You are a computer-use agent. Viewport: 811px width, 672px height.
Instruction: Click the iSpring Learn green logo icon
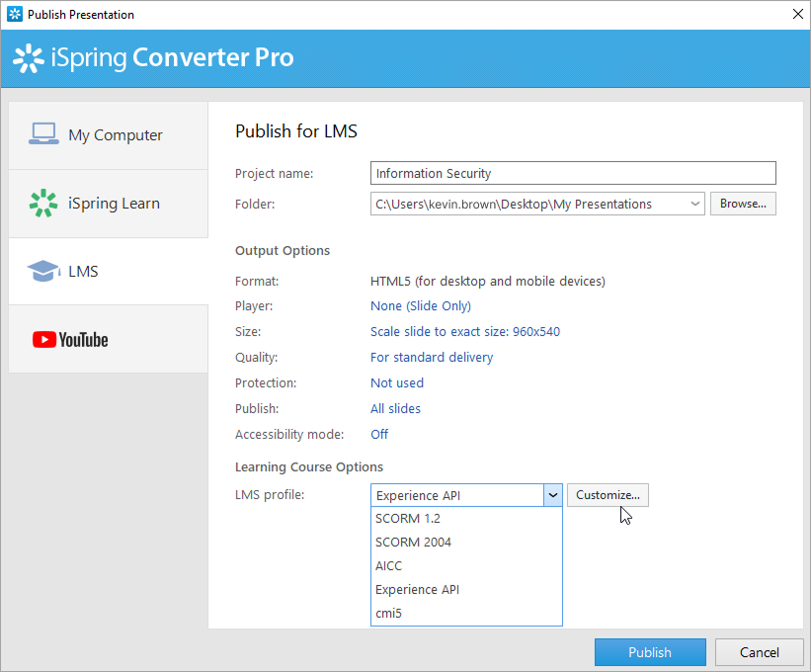[x=42, y=204]
